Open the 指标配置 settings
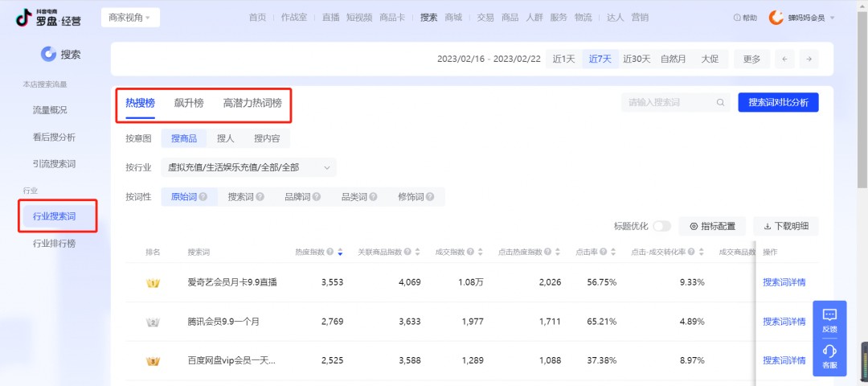The width and height of the screenshot is (868, 386). click(712, 226)
